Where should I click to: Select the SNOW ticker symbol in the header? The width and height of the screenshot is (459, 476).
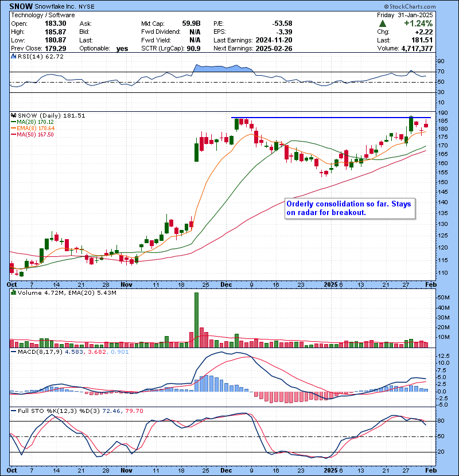[21, 6]
